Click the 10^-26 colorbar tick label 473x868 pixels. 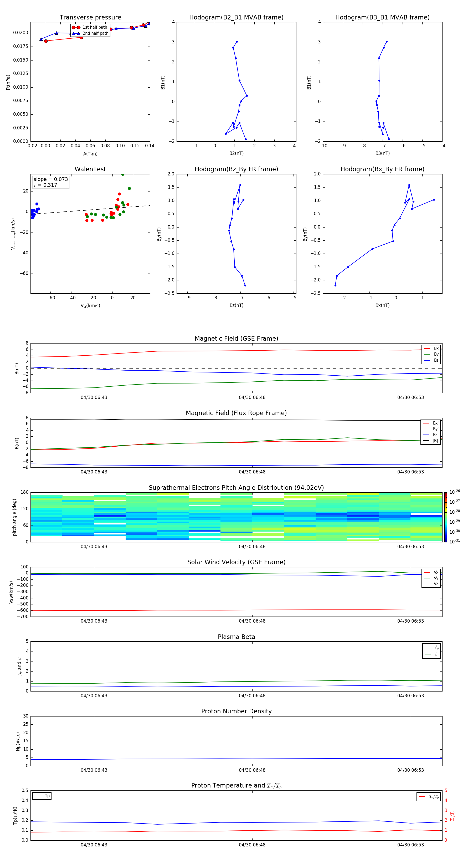tap(455, 492)
